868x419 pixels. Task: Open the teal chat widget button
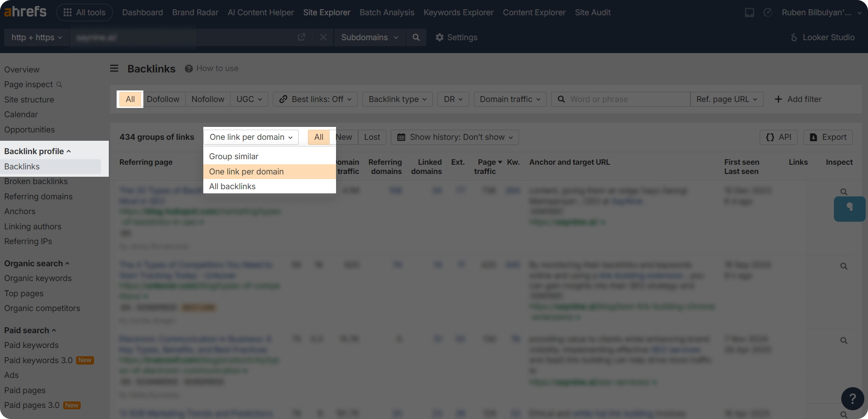tap(850, 209)
